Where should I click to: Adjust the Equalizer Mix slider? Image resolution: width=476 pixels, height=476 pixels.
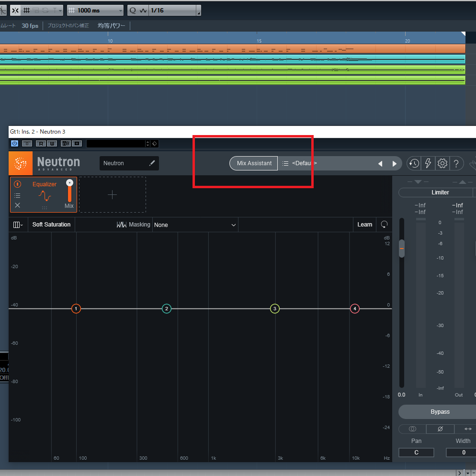[x=69, y=191]
